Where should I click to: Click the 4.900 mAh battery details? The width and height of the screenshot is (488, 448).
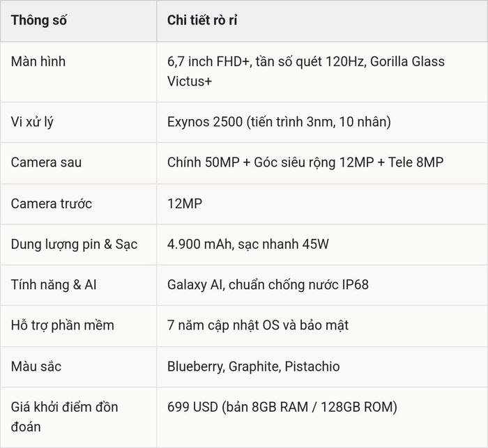click(247, 245)
